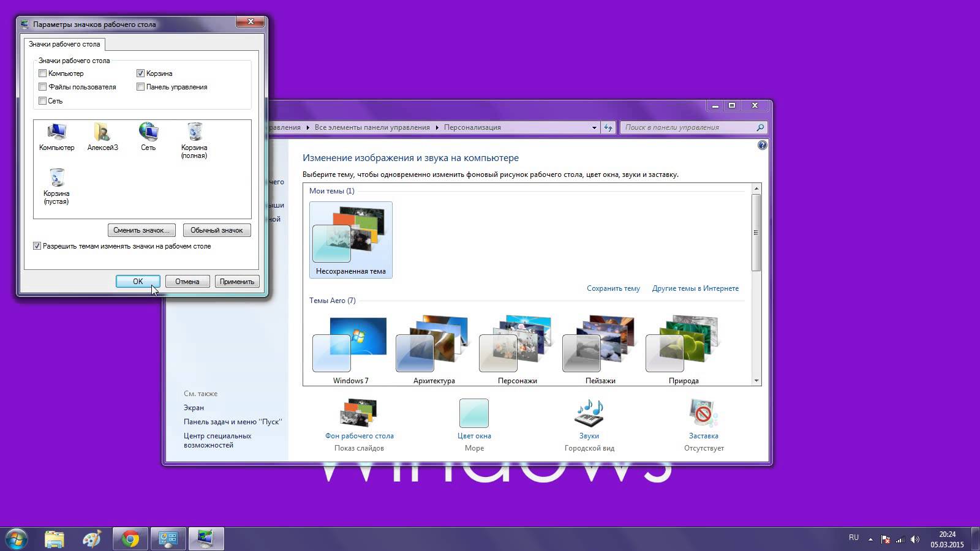980x551 pixels.
Task: Open the Звуки music notes icon
Action: point(589,413)
